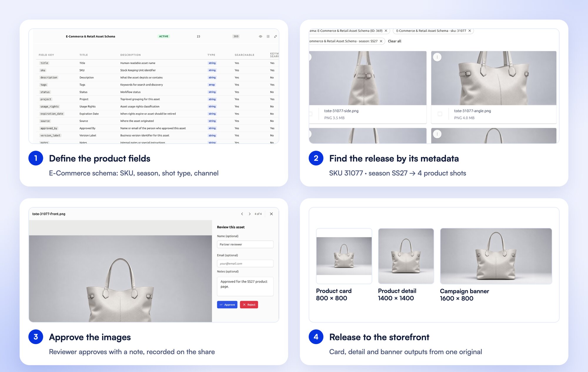
Task: Remove the sku 31077 filter chip
Action: [x=470, y=31]
